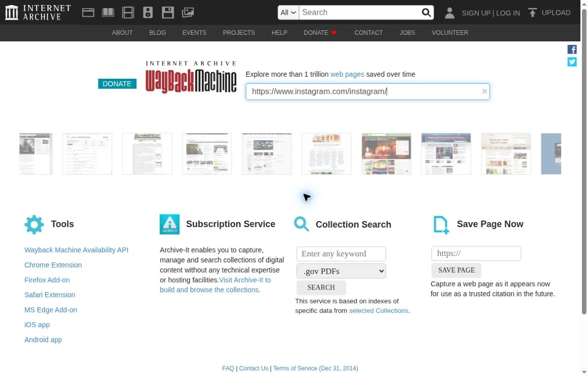Open the Volunteer menu item
The width and height of the screenshot is (588, 377).
(450, 33)
